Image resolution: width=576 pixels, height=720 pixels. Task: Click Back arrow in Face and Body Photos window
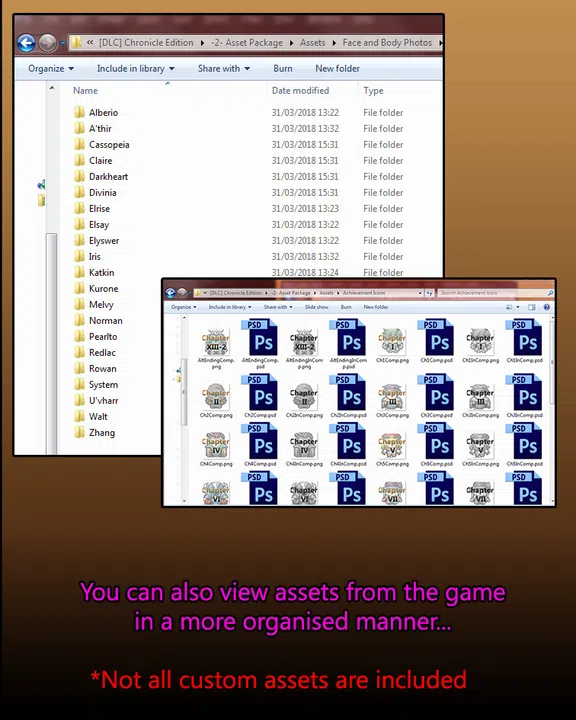(x=27, y=43)
